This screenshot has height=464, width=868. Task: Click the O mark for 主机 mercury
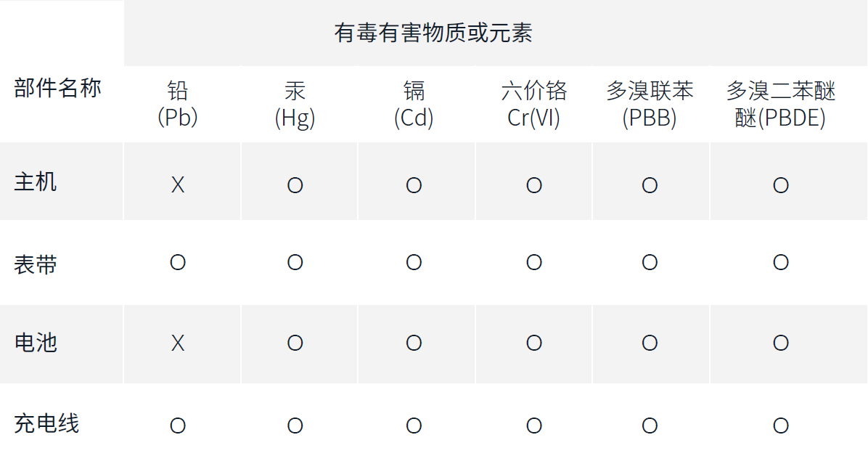click(x=295, y=185)
